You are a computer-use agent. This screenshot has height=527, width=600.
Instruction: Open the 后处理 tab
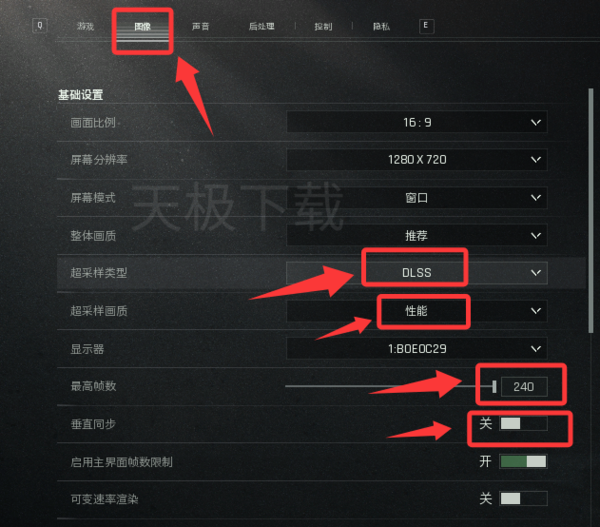click(261, 26)
